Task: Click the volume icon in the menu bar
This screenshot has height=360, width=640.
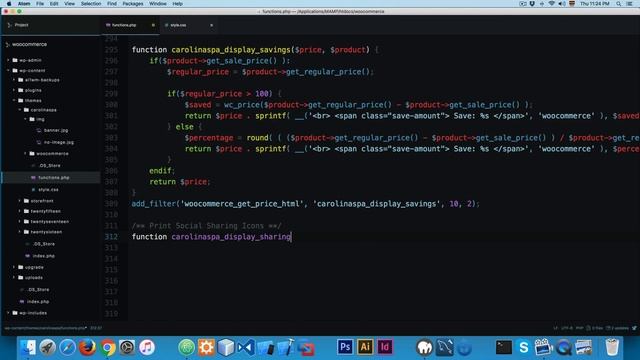Action: [562, 4]
